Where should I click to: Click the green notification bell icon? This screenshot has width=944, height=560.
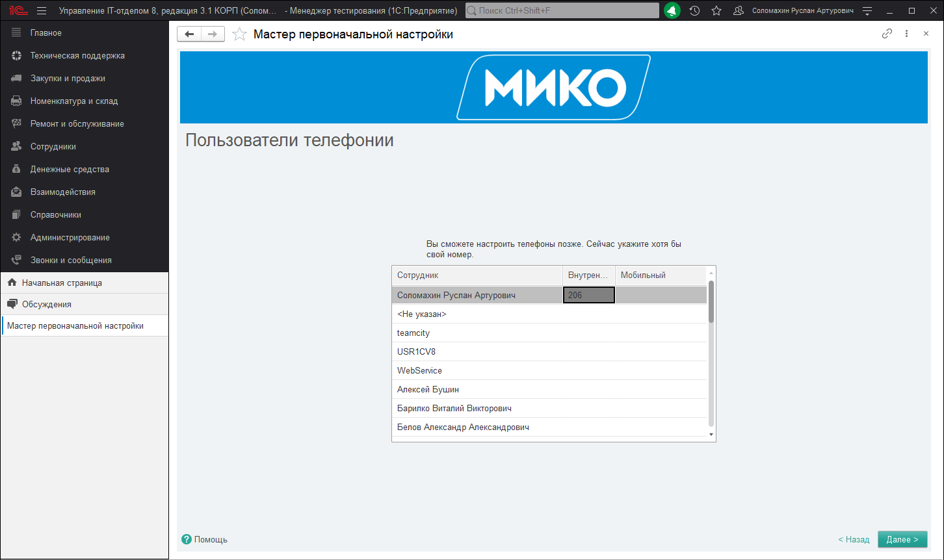coord(672,10)
